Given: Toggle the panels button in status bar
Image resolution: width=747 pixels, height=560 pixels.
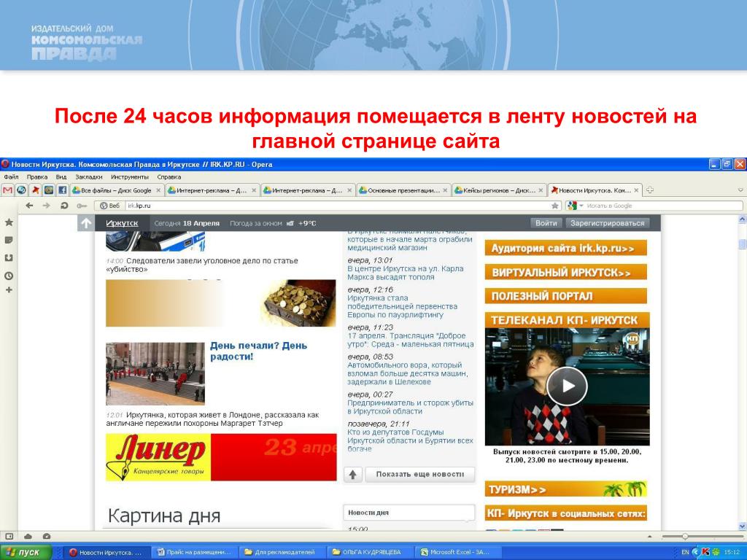Looking at the screenshot, I should pos(9,536).
